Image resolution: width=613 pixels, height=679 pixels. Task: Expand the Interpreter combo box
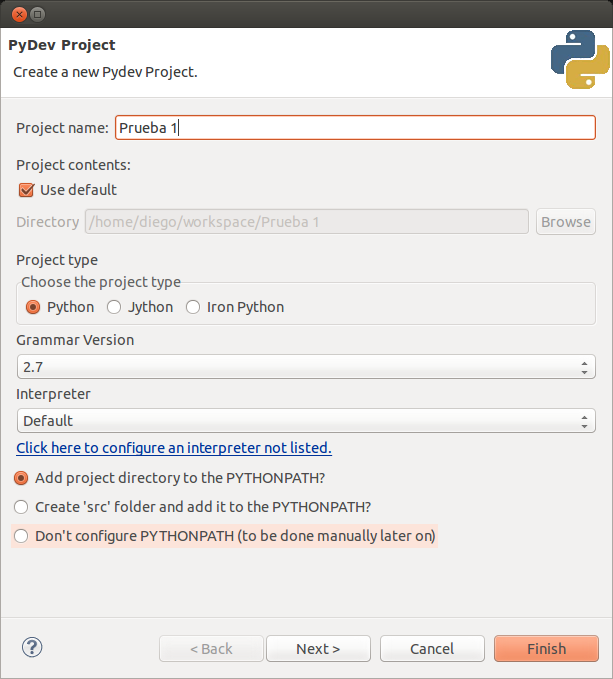306,420
